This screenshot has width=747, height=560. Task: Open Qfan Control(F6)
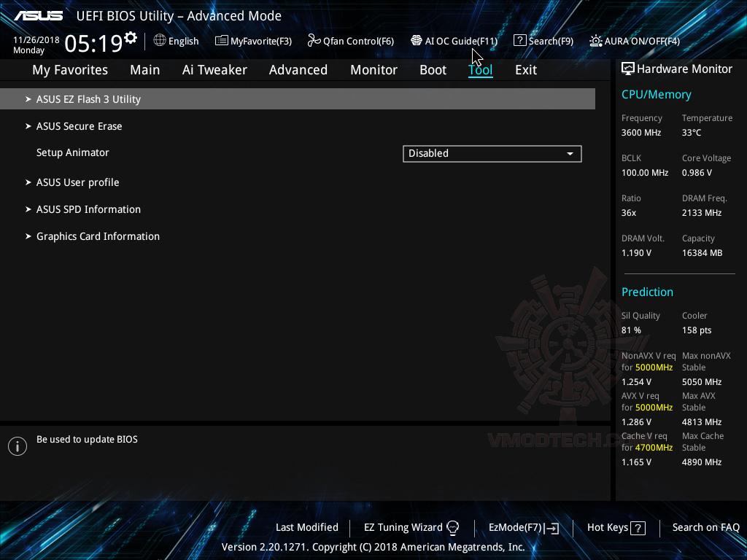point(358,41)
